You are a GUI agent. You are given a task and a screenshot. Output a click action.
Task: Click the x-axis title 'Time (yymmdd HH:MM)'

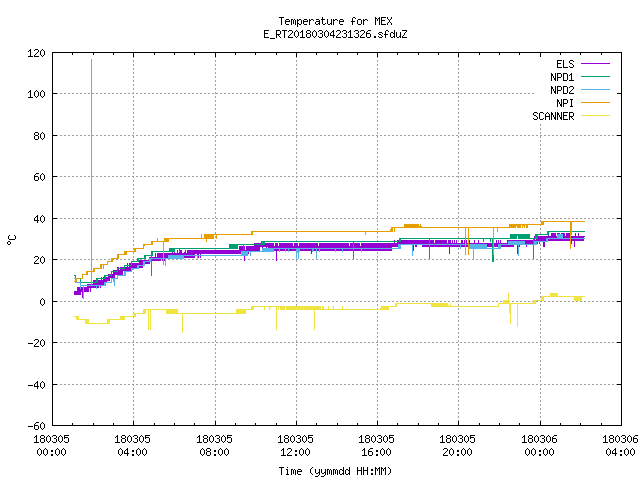click(x=335, y=471)
